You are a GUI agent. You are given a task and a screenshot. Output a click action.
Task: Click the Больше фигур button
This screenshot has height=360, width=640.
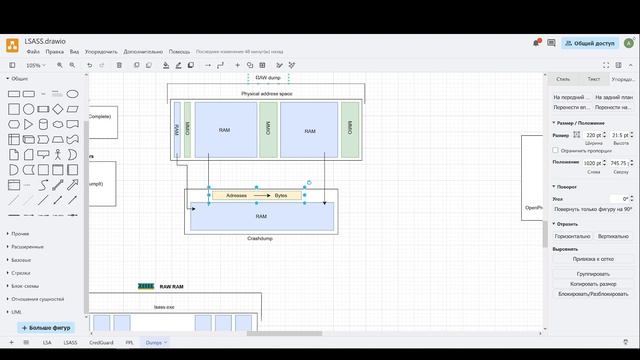(x=46, y=328)
